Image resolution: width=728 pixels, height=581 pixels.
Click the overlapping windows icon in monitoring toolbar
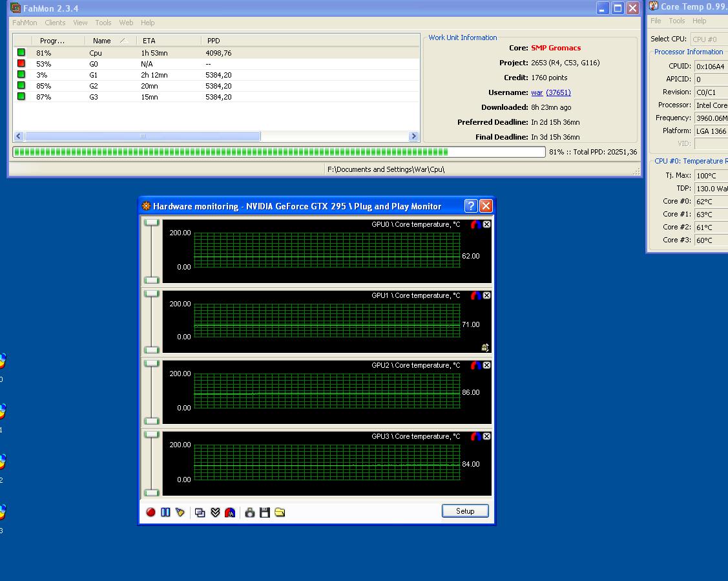coord(200,512)
